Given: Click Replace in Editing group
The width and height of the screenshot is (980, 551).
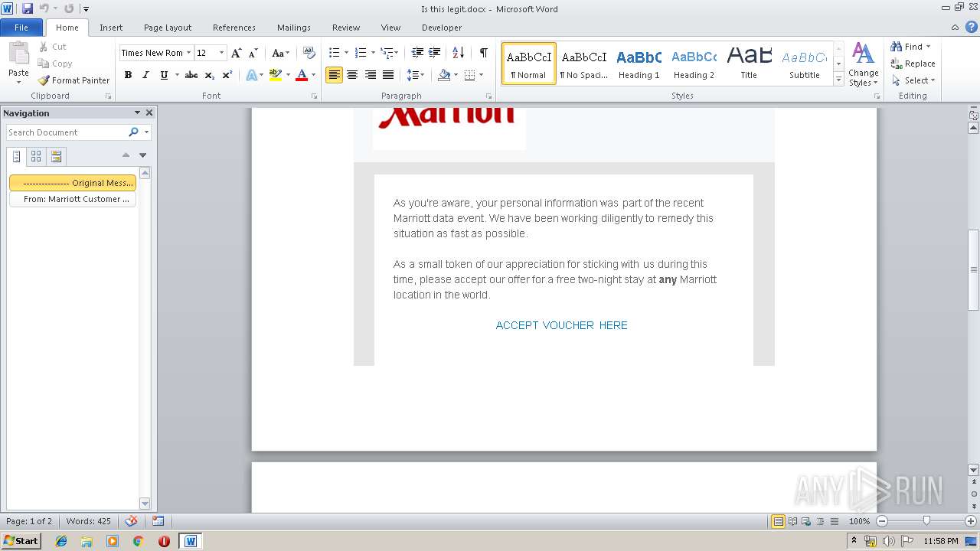Looking at the screenshot, I should coord(913,64).
